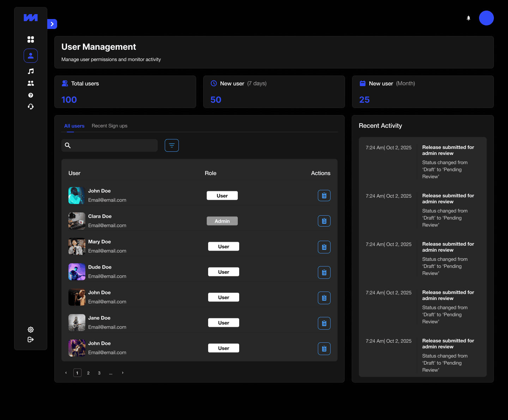Click the Jane Doe name

tap(99, 318)
